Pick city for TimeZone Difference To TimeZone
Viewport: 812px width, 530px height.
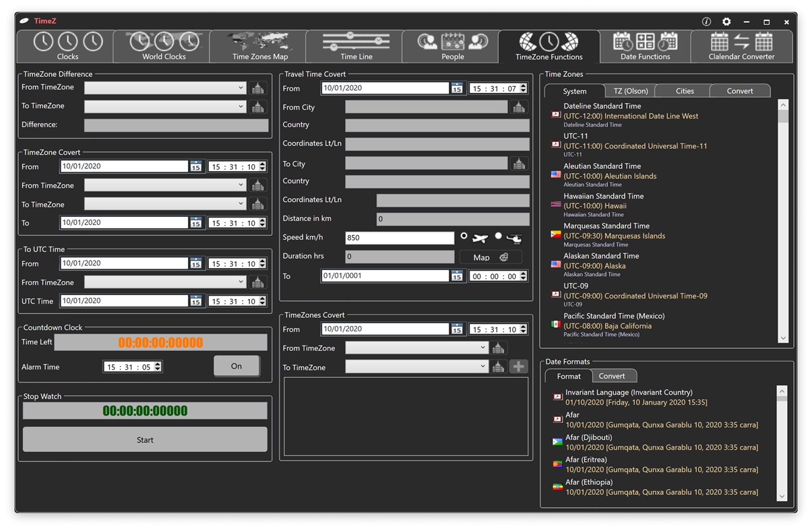[258, 107]
